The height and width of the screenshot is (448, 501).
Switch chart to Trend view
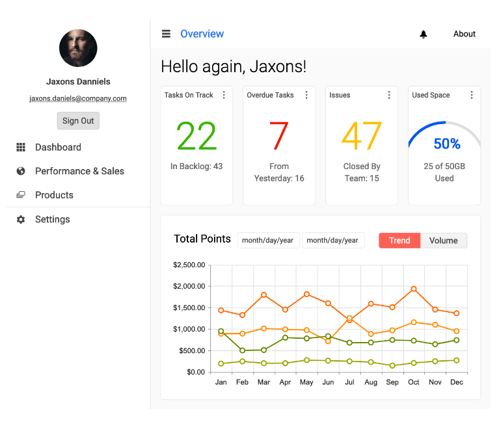pos(399,241)
